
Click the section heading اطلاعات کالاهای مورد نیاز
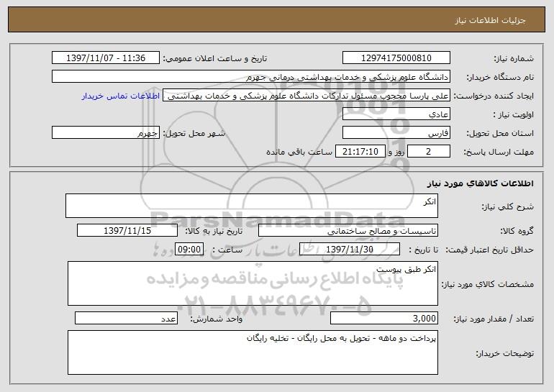[480, 183]
